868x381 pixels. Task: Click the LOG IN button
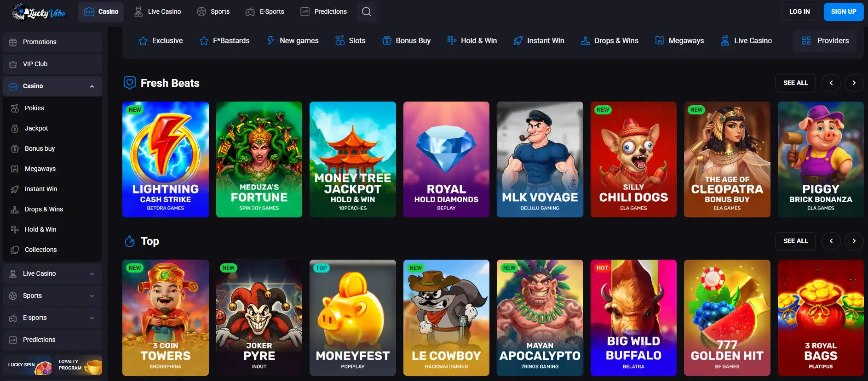(799, 11)
